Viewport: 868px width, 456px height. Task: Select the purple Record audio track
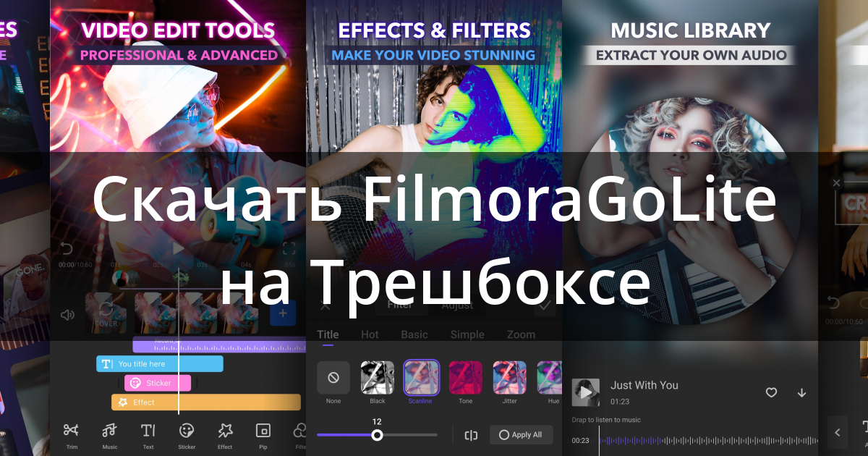point(219,345)
